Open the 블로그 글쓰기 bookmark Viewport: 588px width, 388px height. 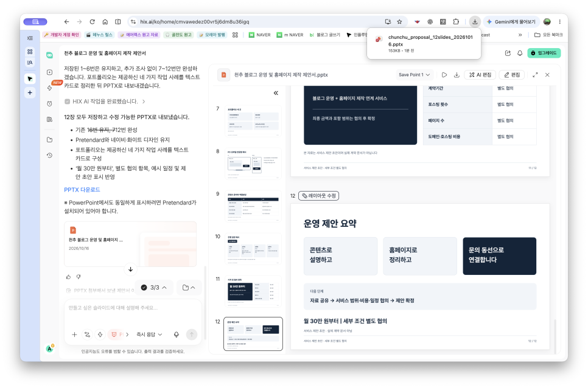(325, 35)
